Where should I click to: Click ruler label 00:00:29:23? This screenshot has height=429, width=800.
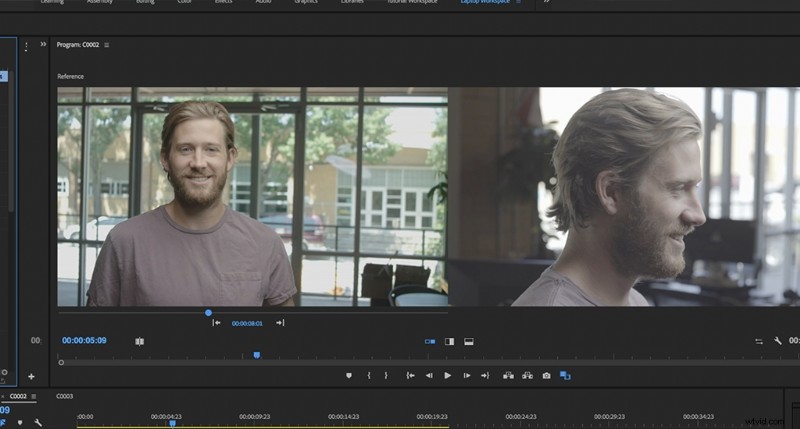click(610, 417)
